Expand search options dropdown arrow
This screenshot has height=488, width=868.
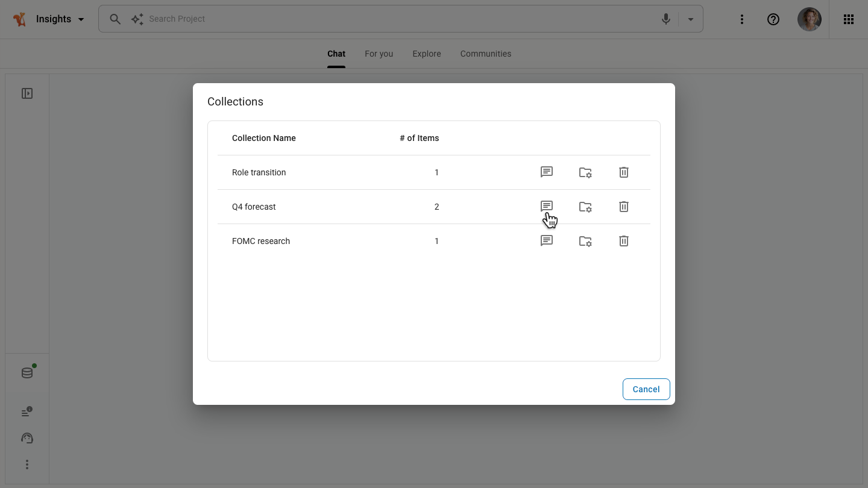(x=691, y=19)
